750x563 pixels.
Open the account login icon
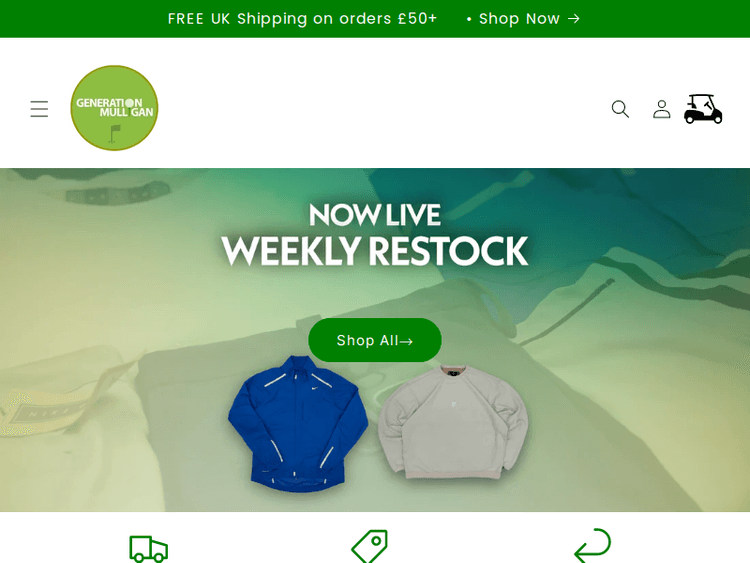tap(662, 109)
